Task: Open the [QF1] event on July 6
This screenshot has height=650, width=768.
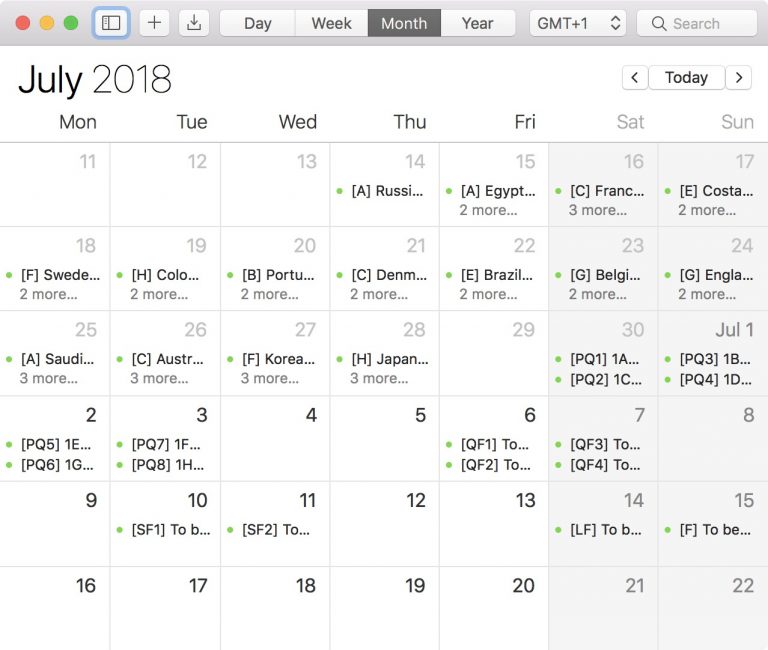Action: coord(495,444)
